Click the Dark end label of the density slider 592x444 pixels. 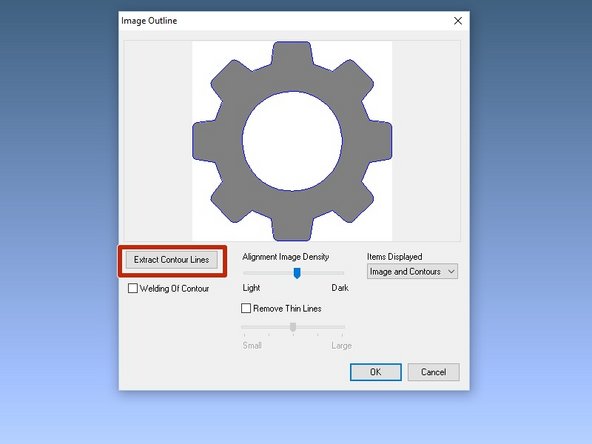click(x=340, y=288)
